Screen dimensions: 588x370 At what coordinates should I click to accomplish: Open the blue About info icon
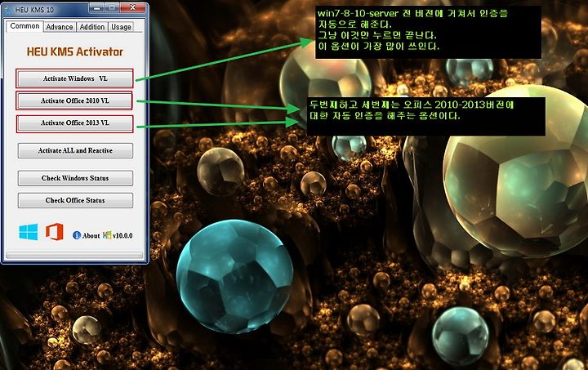pyautogui.click(x=77, y=235)
